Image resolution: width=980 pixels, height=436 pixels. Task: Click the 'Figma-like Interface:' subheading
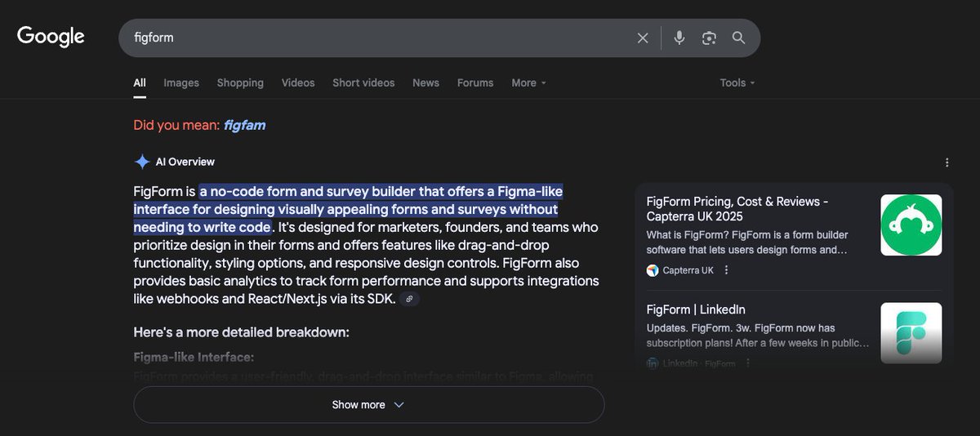194,358
